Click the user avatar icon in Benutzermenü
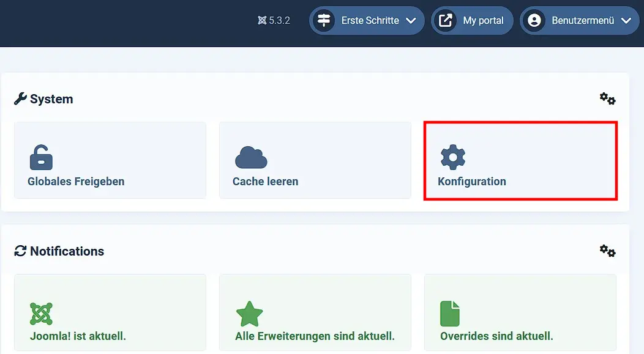 pyautogui.click(x=535, y=20)
